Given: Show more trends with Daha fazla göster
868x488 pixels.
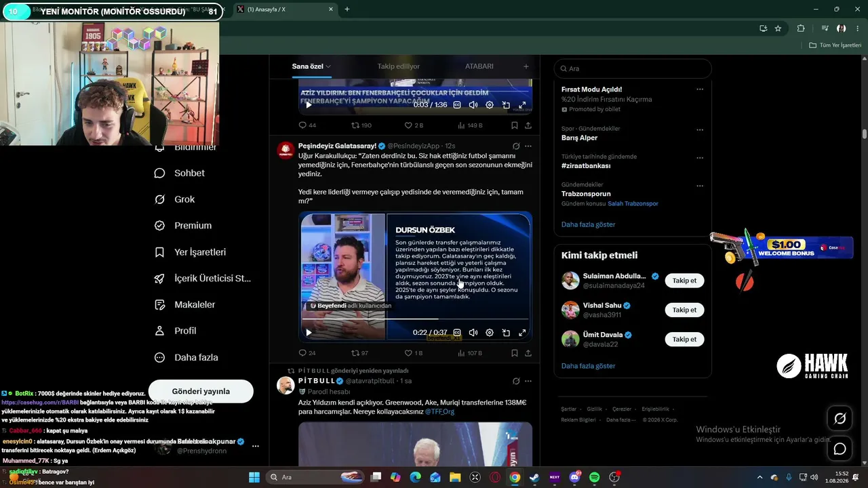Looking at the screenshot, I should (x=588, y=224).
